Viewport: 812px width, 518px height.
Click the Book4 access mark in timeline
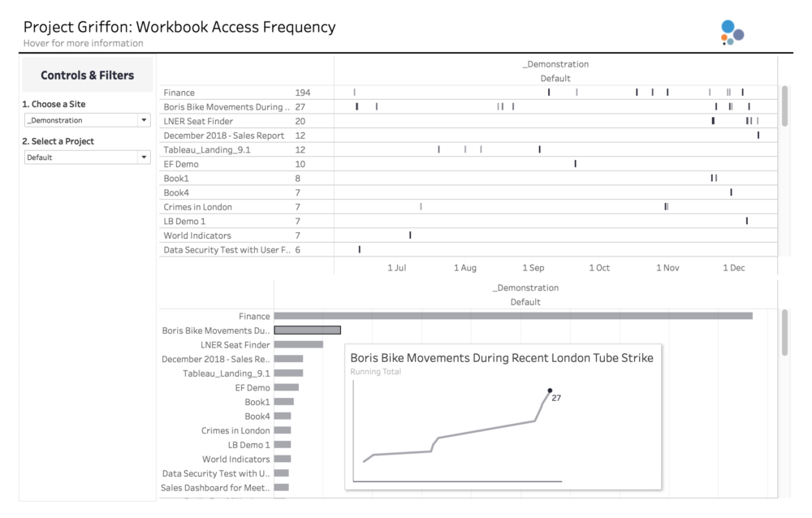[x=732, y=192]
